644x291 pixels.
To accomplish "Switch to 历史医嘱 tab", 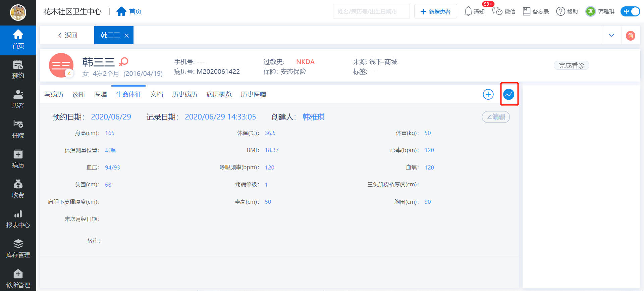I will tap(253, 94).
